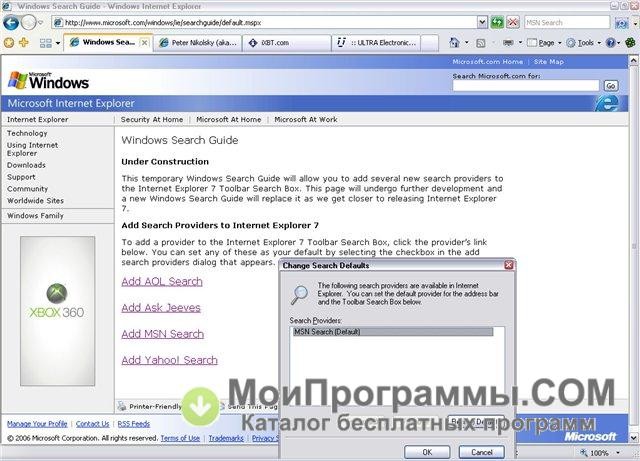The height and width of the screenshot is (461, 640).
Task: Open Community in the sidebar
Action: (x=27, y=189)
